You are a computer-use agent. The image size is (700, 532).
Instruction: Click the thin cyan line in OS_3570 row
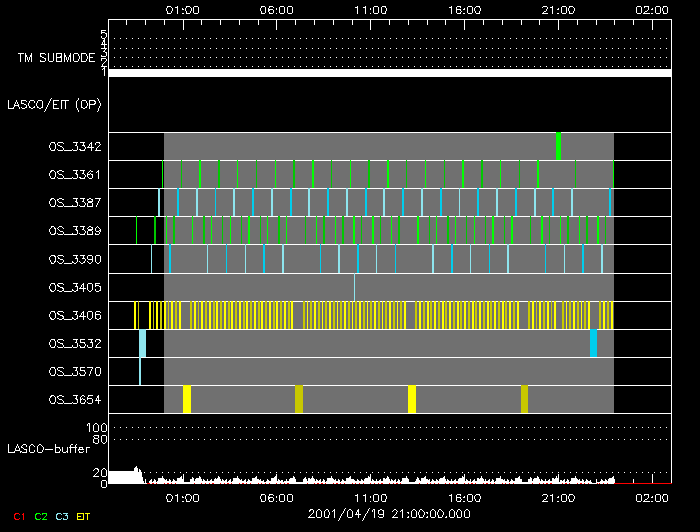click(140, 371)
